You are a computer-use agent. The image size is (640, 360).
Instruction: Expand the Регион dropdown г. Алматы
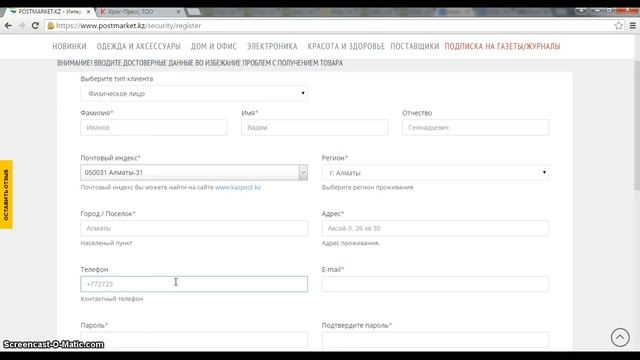pyautogui.click(x=436, y=173)
